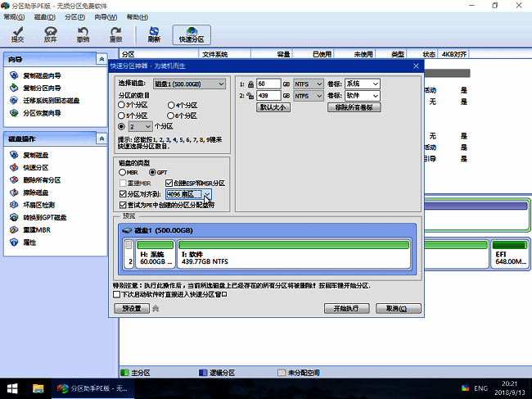Toggle the 创建ESP和MSR分区 checkbox

pyautogui.click(x=170, y=183)
